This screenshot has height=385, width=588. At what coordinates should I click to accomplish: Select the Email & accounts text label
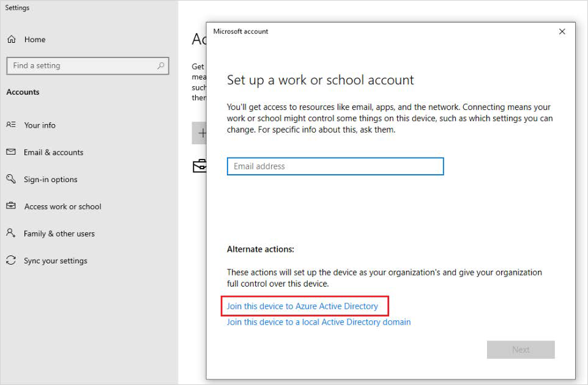point(54,153)
